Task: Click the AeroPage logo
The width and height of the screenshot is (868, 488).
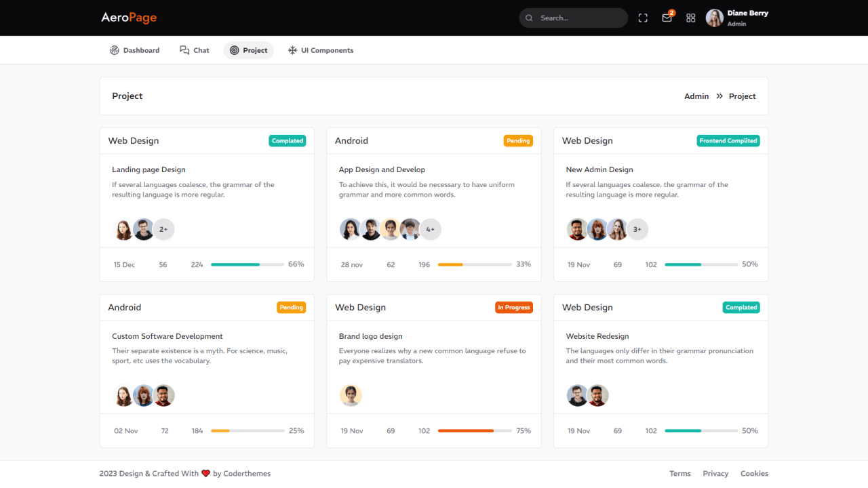Action: point(129,18)
